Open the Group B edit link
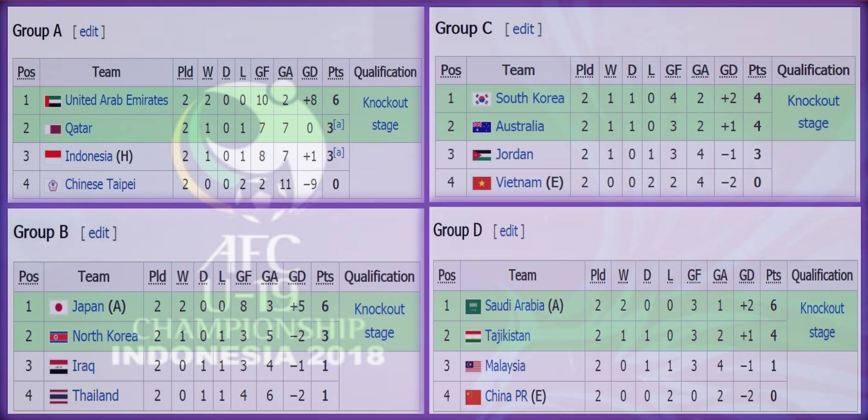The height and width of the screenshot is (420, 868). (x=99, y=233)
